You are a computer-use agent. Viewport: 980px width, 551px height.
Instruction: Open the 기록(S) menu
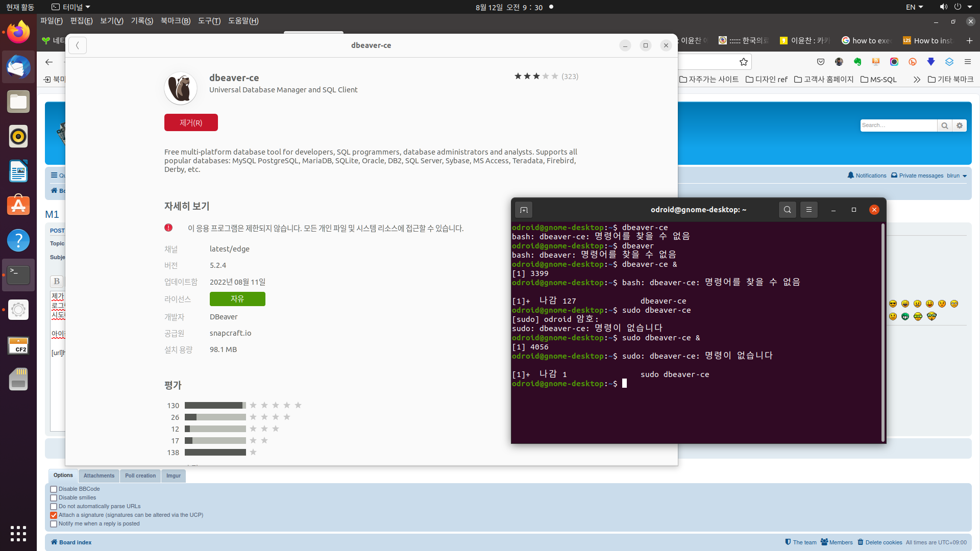142,21
